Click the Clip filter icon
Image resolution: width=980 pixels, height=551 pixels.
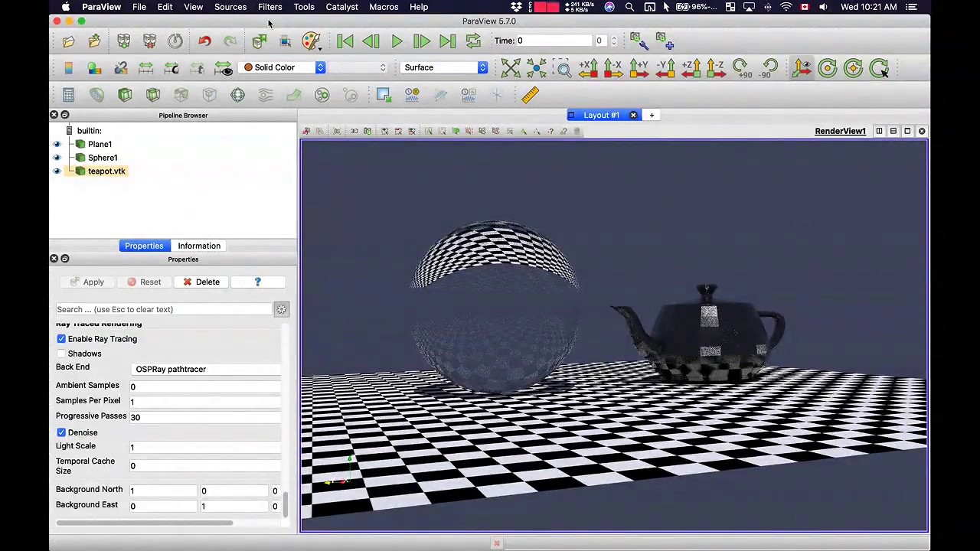tap(125, 95)
